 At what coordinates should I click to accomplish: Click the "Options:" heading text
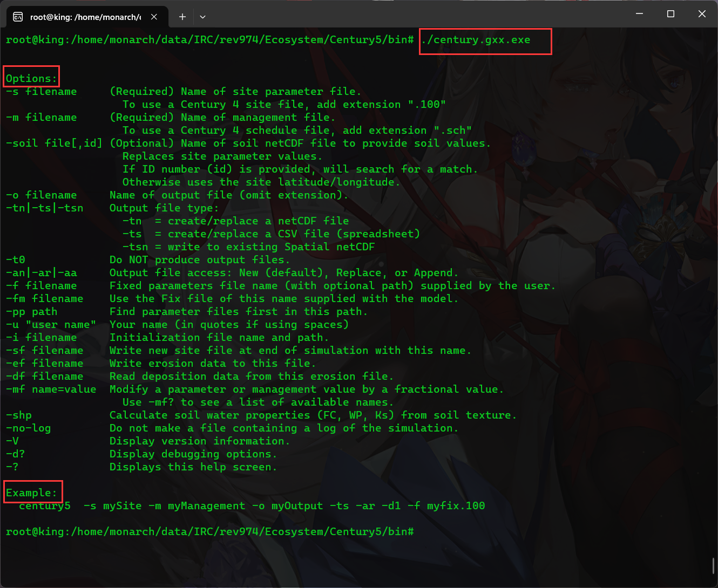31,79
